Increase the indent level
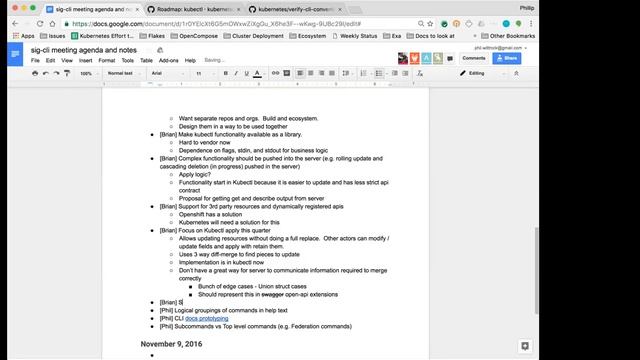 (405, 73)
